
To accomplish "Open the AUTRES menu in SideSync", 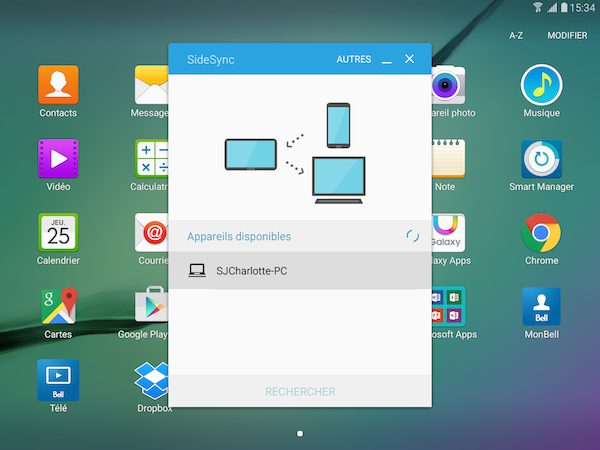I will click(354, 59).
